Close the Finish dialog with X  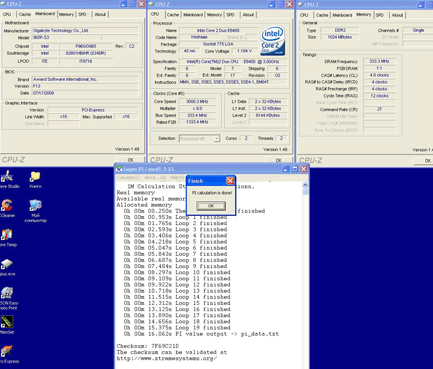pos(230,181)
